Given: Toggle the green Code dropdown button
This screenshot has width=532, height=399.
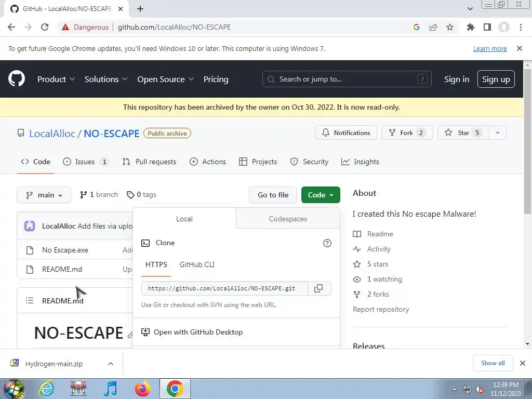Looking at the screenshot, I should click(x=321, y=195).
